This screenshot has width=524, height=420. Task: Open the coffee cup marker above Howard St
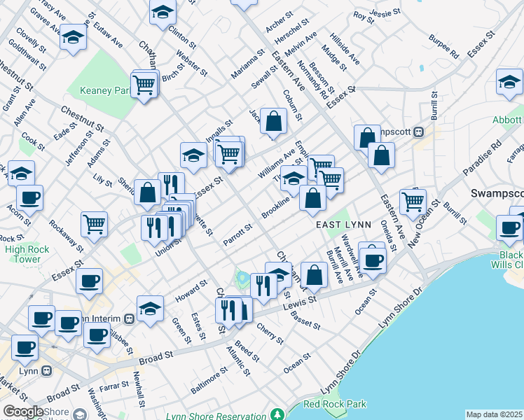click(89, 282)
